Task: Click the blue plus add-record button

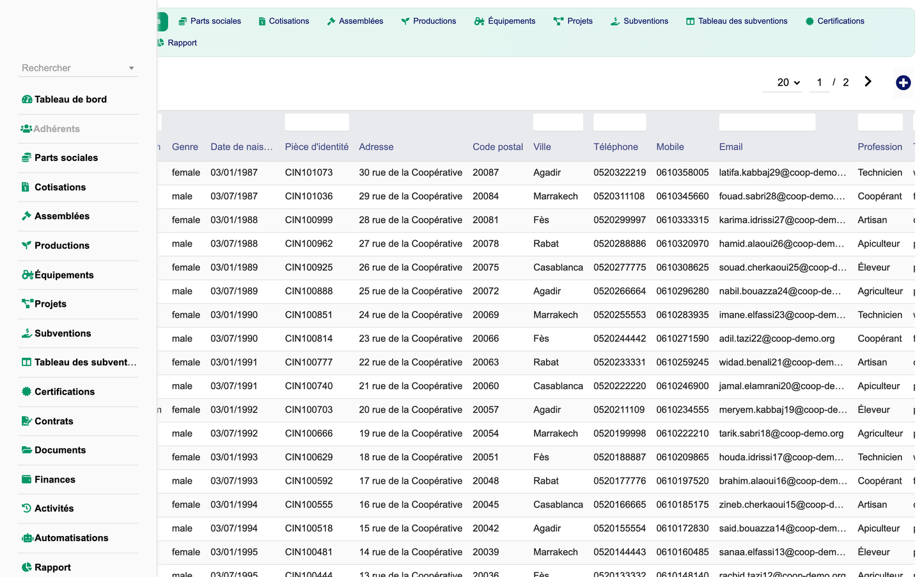Action: pos(903,82)
